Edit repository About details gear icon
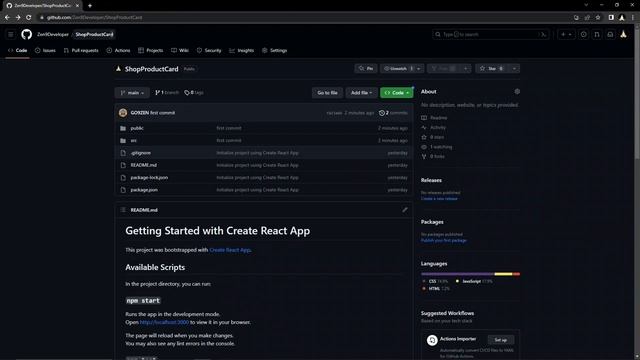Viewport: 640px width, 360px height. (517, 91)
